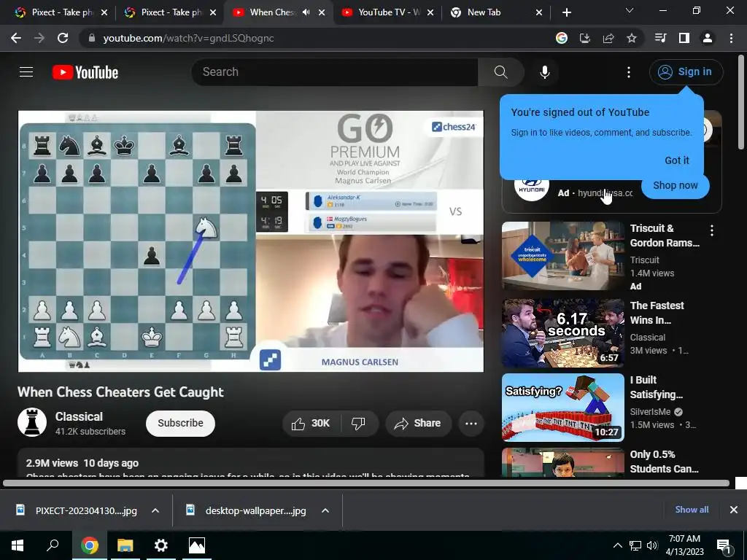Click the Hyundai advertiser logo
Image resolution: width=747 pixels, height=560 pixels.
click(532, 187)
